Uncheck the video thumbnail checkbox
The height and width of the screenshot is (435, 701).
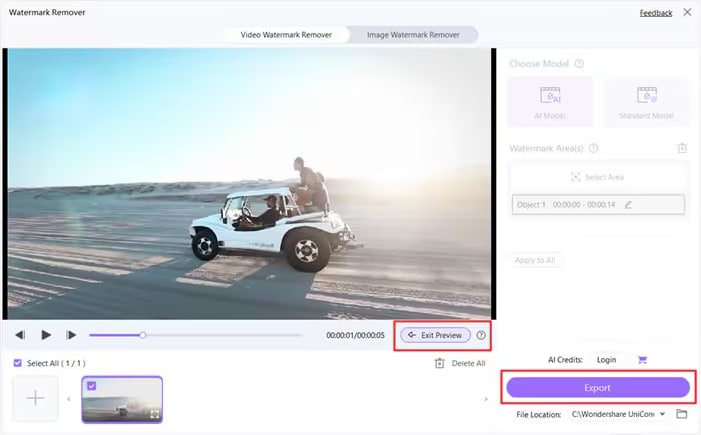coord(92,386)
